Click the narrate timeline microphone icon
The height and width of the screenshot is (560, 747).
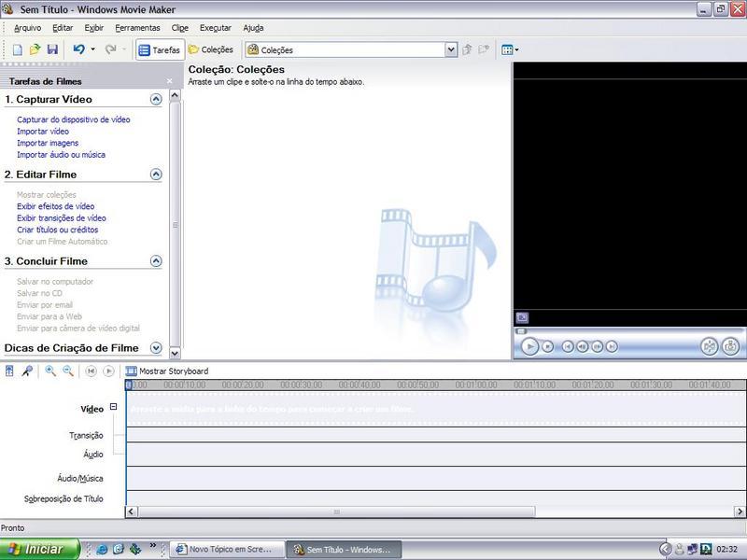click(27, 371)
